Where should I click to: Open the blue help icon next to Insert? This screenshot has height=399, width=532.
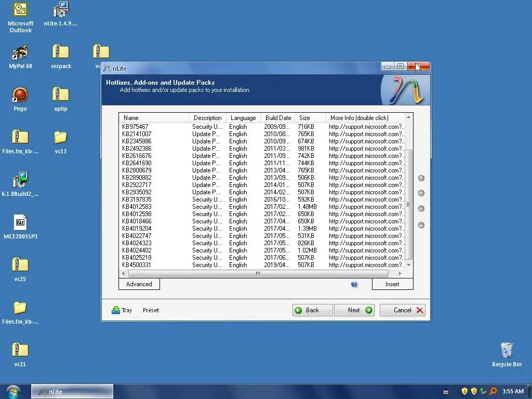click(x=354, y=284)
